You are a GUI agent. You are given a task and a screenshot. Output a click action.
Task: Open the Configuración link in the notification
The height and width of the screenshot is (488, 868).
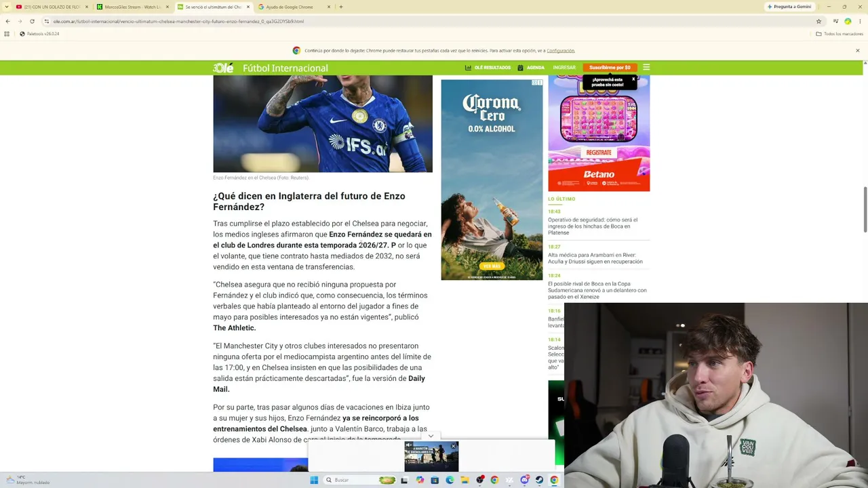click(561, 51)
